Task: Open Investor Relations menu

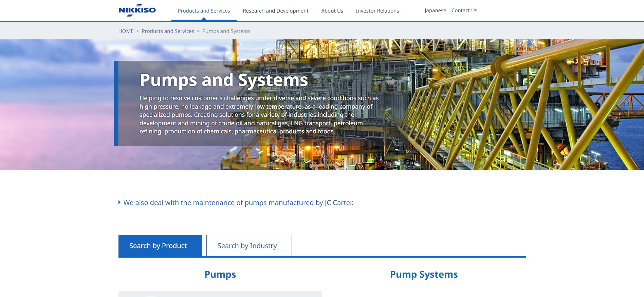Action: click(377, 11)
